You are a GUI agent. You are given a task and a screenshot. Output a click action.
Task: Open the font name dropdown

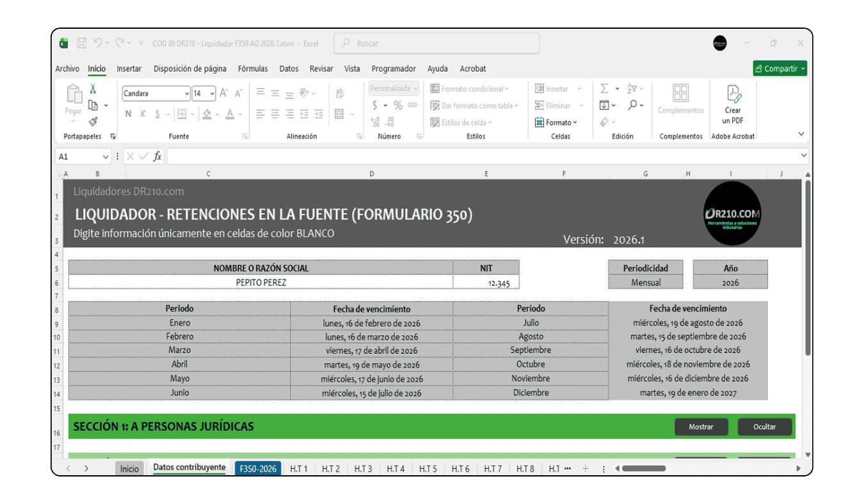pyautogui.click(x=188, y=93)
